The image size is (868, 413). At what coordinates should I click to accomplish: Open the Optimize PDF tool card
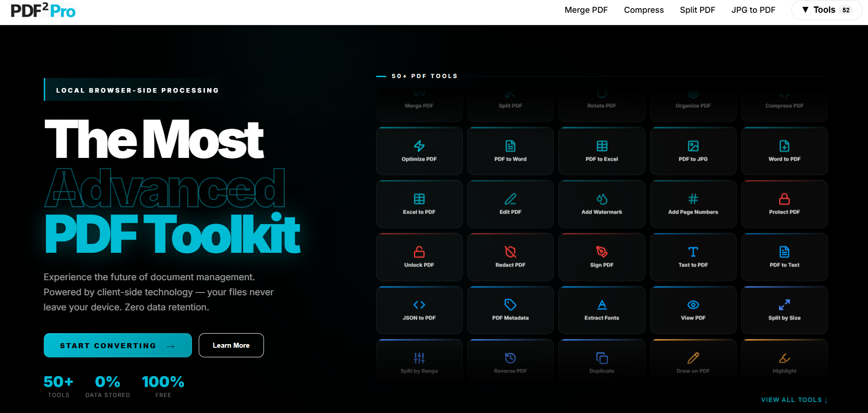419,151
